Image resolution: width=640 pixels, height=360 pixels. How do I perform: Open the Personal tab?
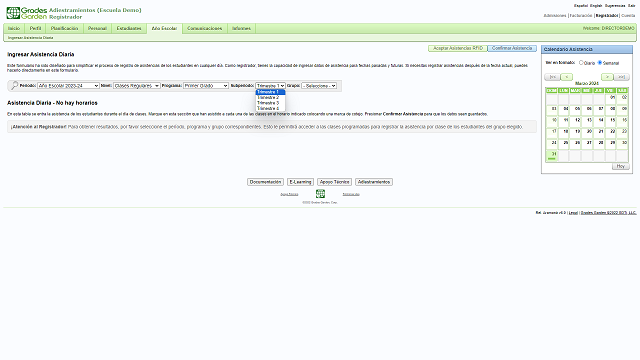pyautogui.click(x=97, y=28)
